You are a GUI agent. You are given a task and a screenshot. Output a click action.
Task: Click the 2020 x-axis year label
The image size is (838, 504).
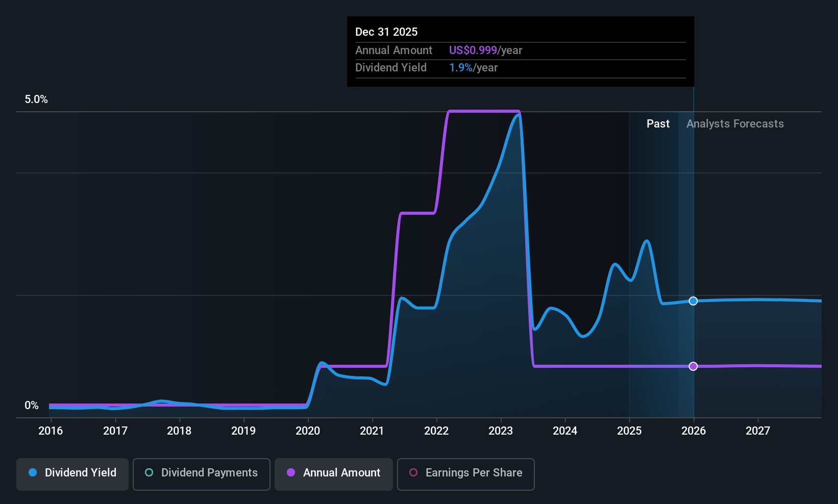point(308,431)
